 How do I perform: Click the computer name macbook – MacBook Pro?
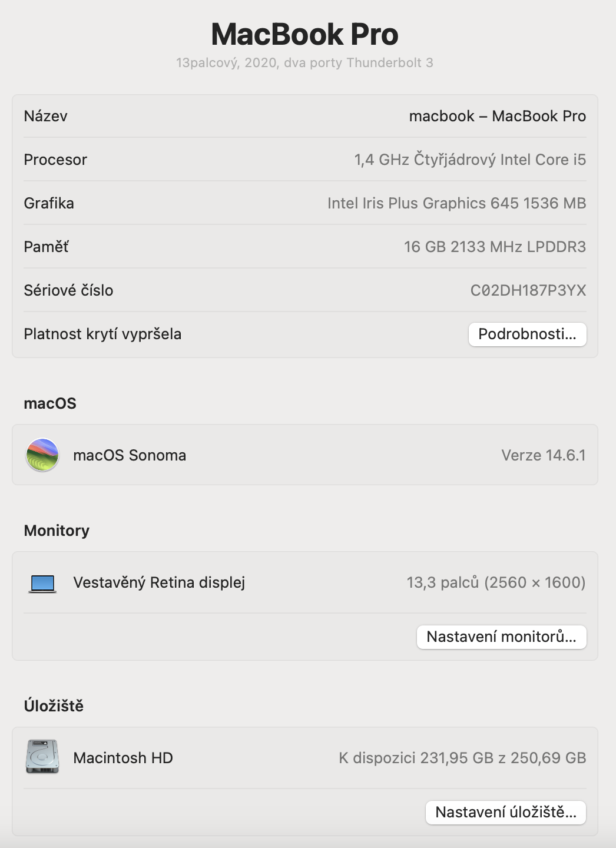pyautogui.click(x=497, y=116)
